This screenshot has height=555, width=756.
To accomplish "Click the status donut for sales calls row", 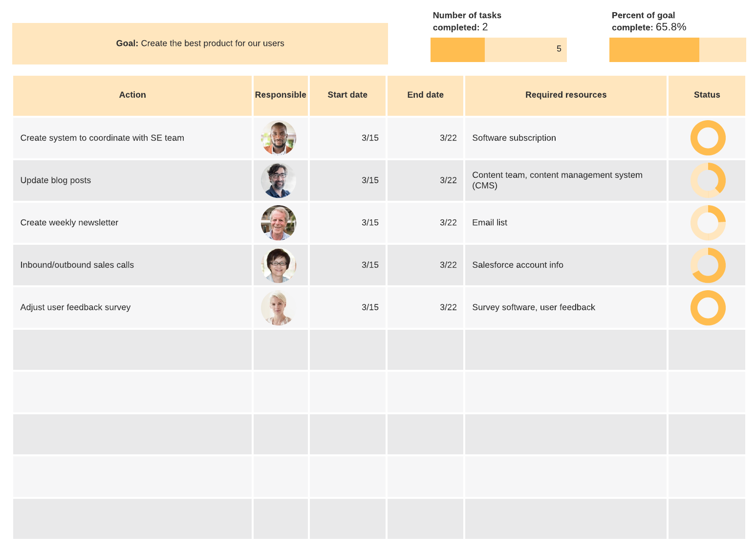I will click(708, 265).
